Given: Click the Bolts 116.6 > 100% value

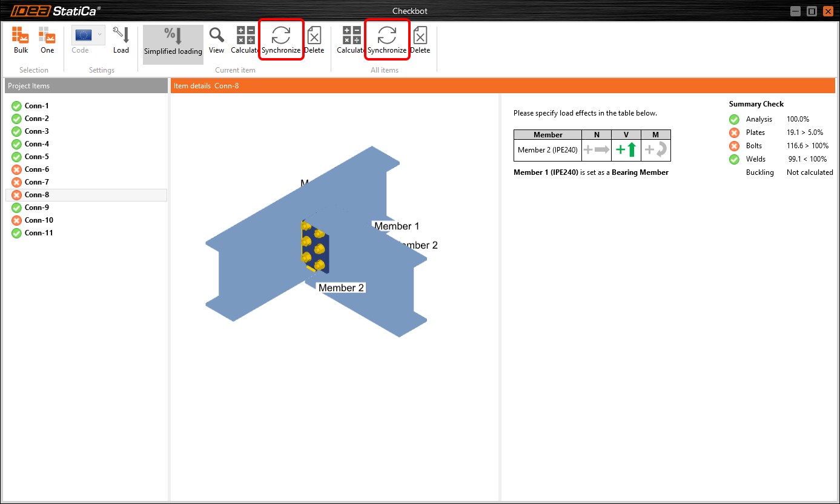Looking at the screenshot, I should point(807,146).
